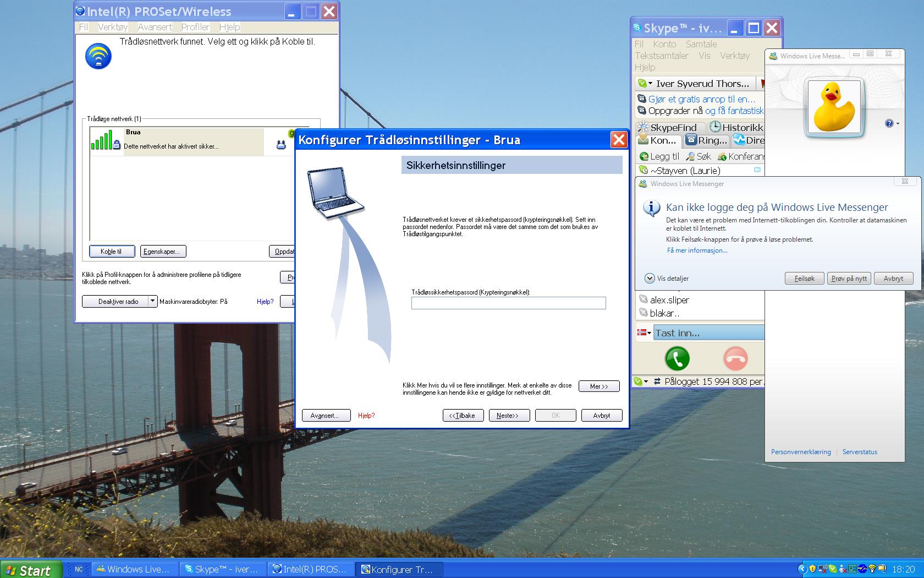The width and height of the screenshot is (924, 578).
Task: Open the Samtale menu in Skype
Action: tap(701, 44)
